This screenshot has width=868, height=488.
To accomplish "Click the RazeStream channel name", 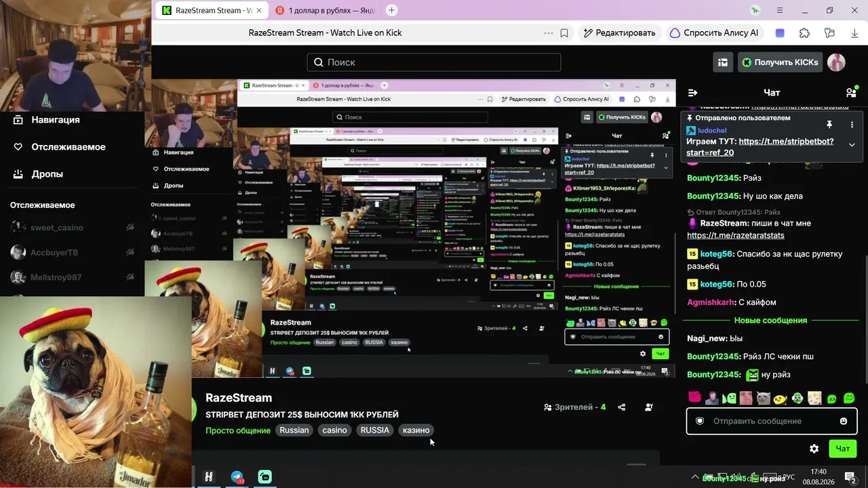I will (239, 398).
